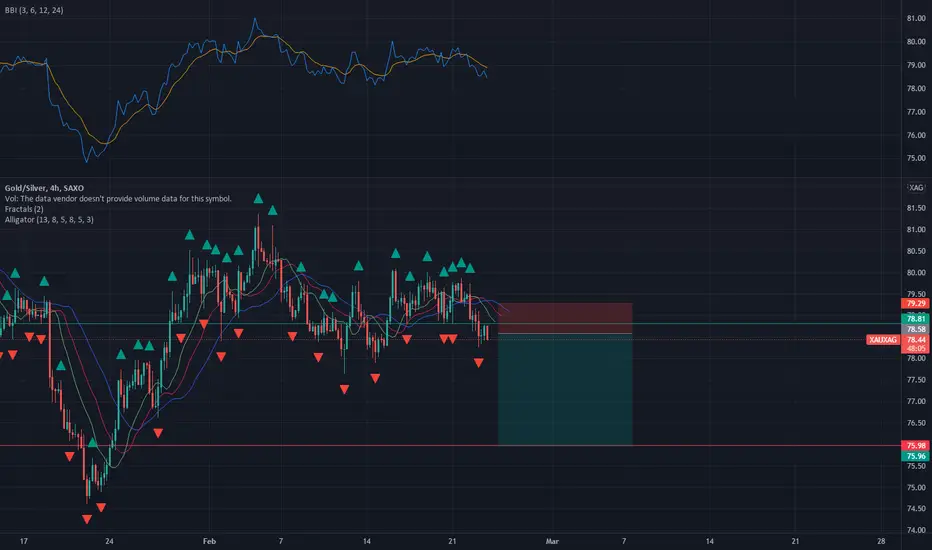Select the green 75.96 target price label

(916, 456)
